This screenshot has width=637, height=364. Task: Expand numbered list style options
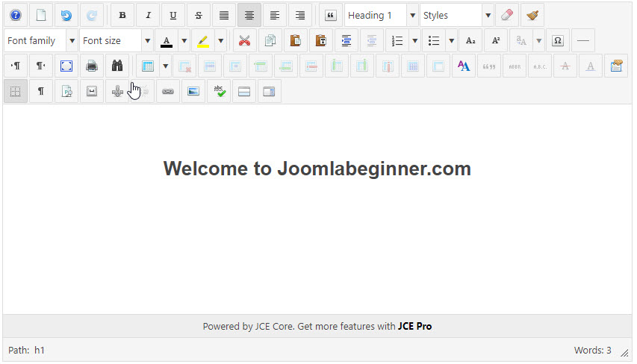414,40
